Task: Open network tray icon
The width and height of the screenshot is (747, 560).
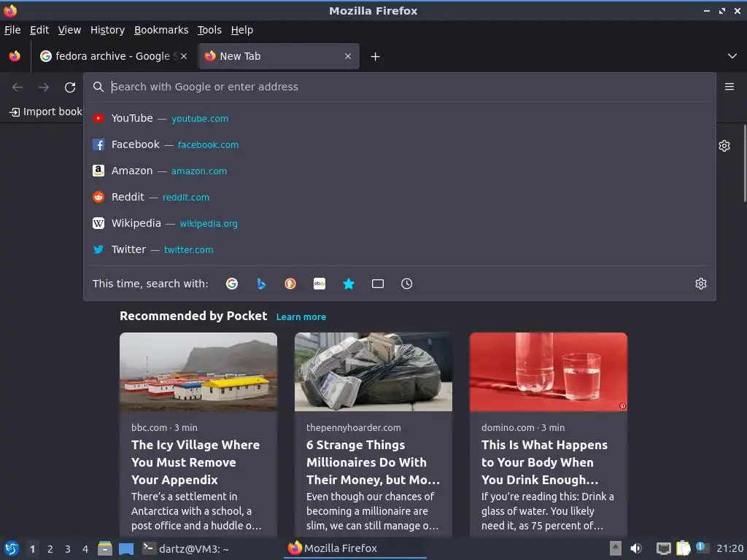Action: (663, 548)
